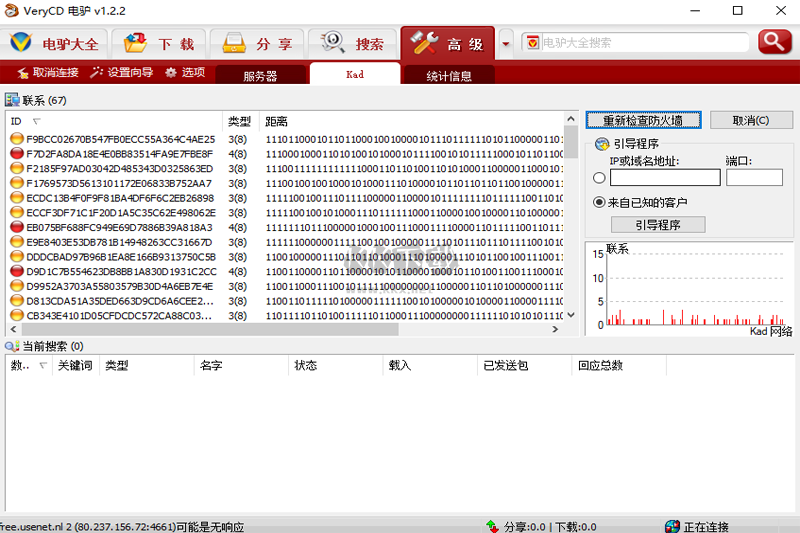Select contact ECDC13B4F0F9F81BA4DF6F6C2EB26898
The height and width of the screenshot is (533, 800).
[286, 198]
